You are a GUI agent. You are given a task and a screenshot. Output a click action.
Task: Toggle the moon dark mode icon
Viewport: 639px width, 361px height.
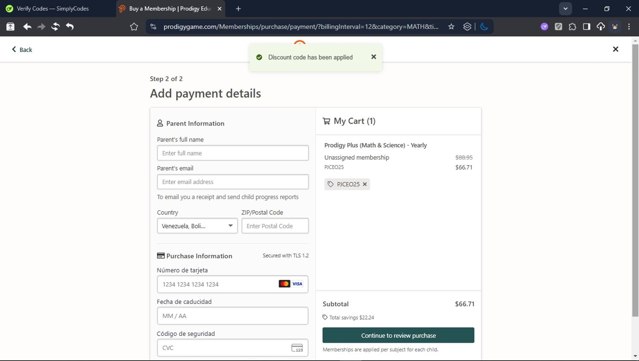[x=484, y=26]
